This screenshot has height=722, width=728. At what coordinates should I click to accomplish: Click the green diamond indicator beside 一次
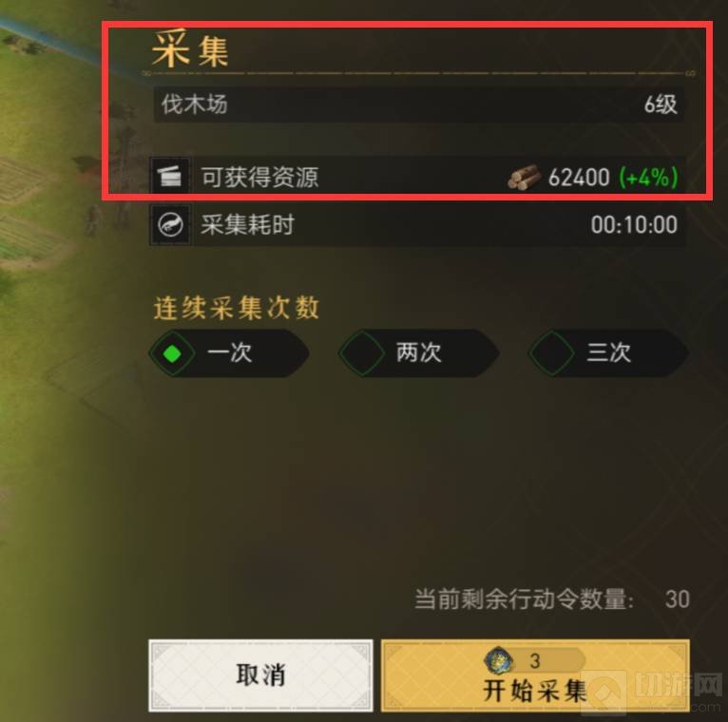tap(172, 353)
